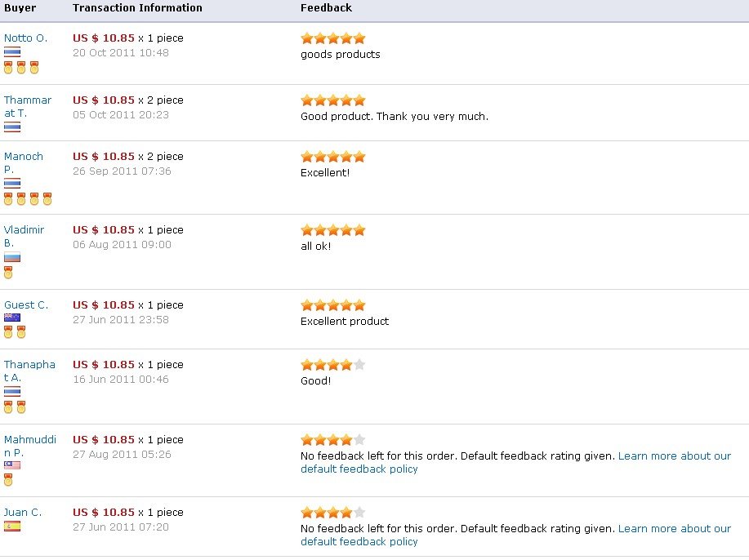Click the medal icon under Vladimir B.
749x560 pixels.
(x=8, y=272)
